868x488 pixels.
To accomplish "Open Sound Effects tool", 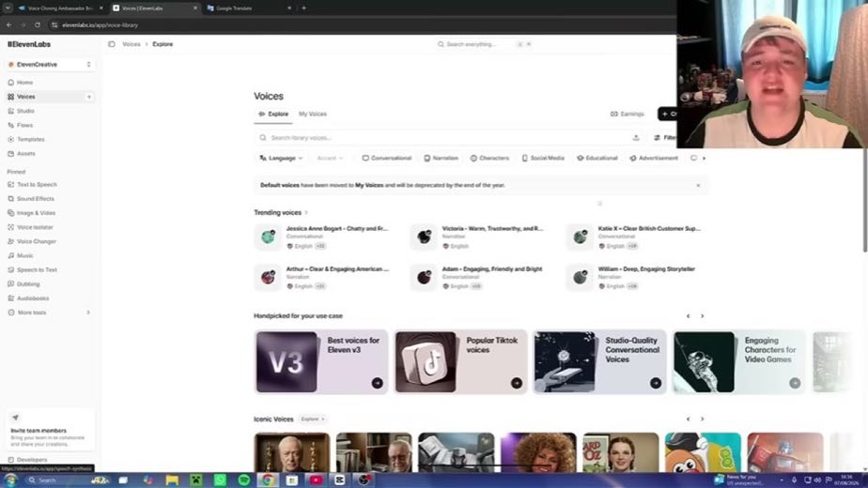I will [36, 199].
